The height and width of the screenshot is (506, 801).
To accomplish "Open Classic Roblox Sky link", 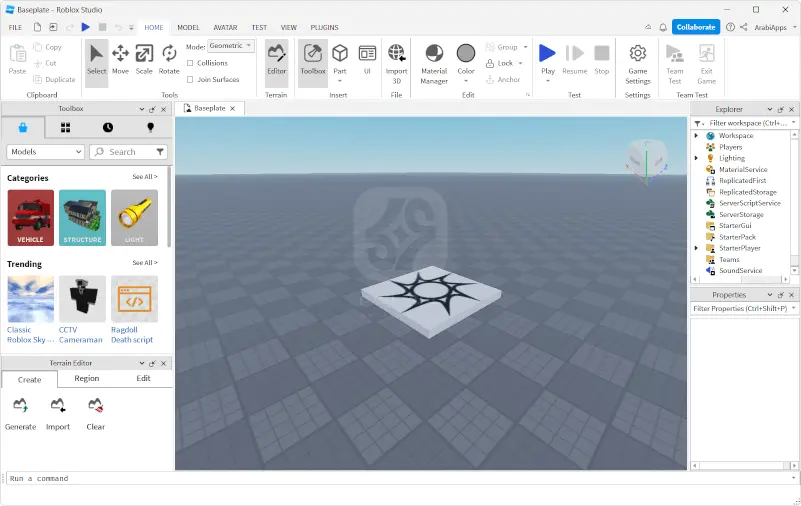I will click(x=30, y=335).
